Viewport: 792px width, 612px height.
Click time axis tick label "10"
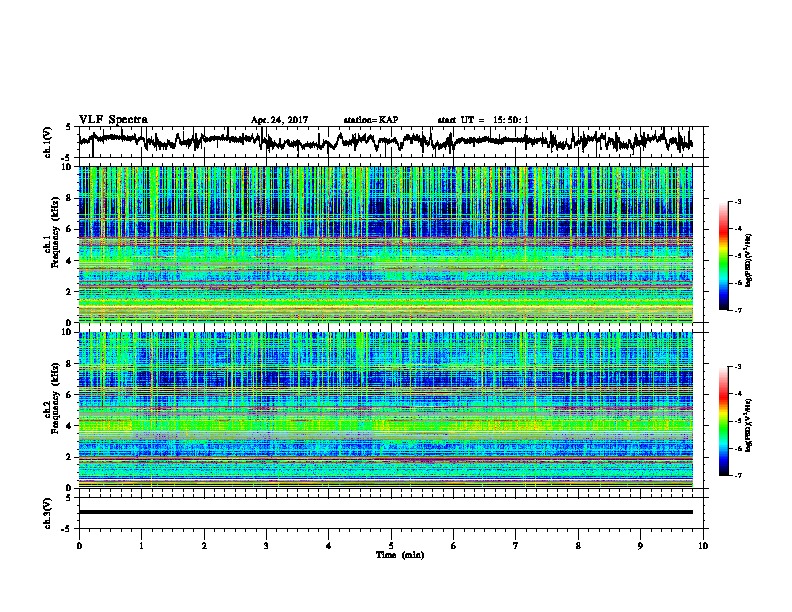[x=703, y=546]
